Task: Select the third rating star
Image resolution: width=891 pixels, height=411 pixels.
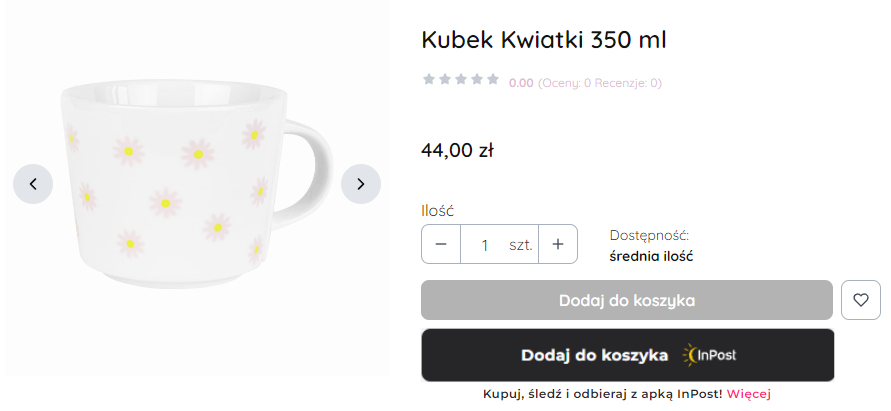Action: click(460, 79)
